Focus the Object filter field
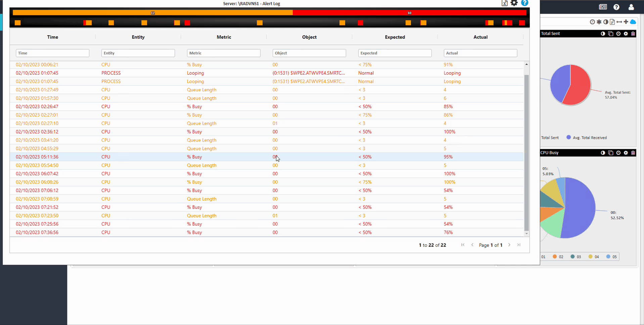Screen dimensions: 644x325 pyautogui.click(x=309, y=53)
